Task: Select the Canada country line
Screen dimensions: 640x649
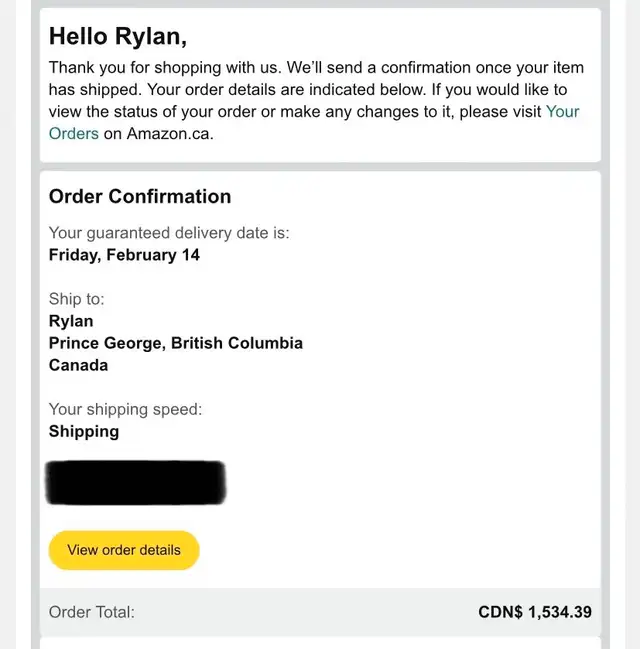Action: click(78, 365)
